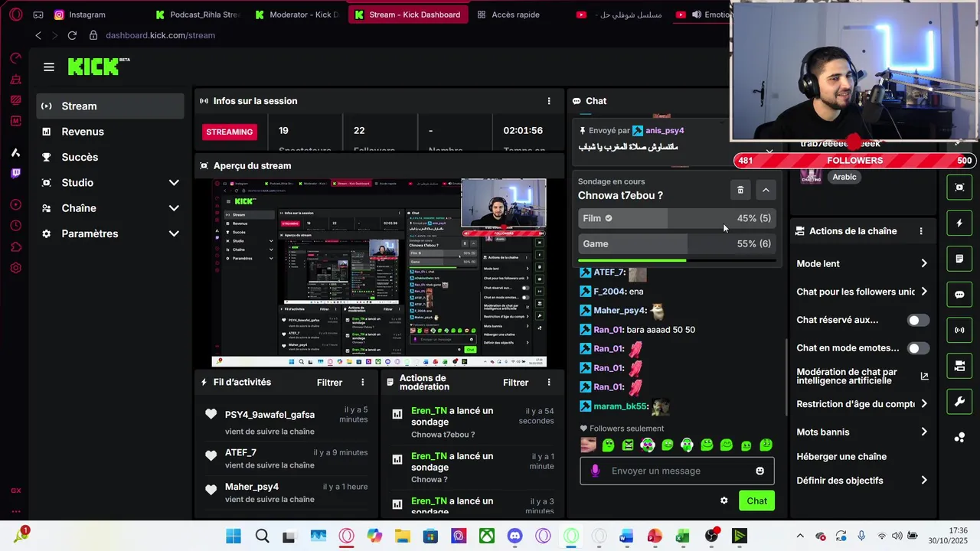
Task: Click PSY4_9awafel_gafsa in activity feed
Action: [x=269, y=415]
